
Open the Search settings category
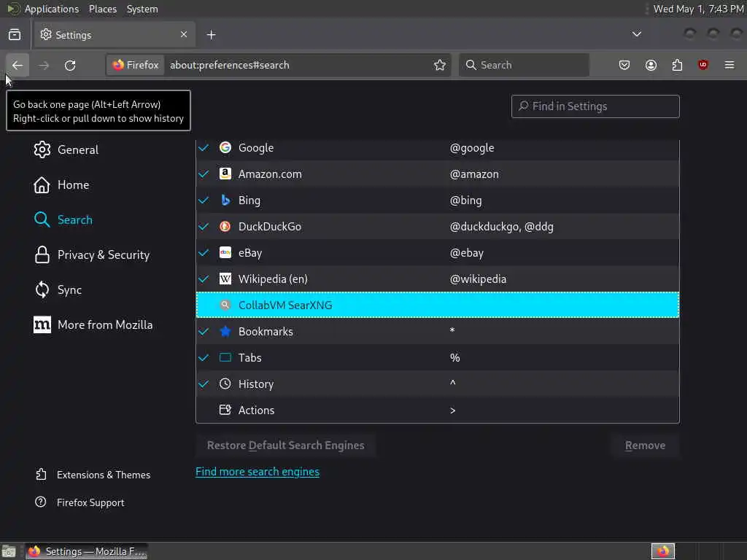63,219
